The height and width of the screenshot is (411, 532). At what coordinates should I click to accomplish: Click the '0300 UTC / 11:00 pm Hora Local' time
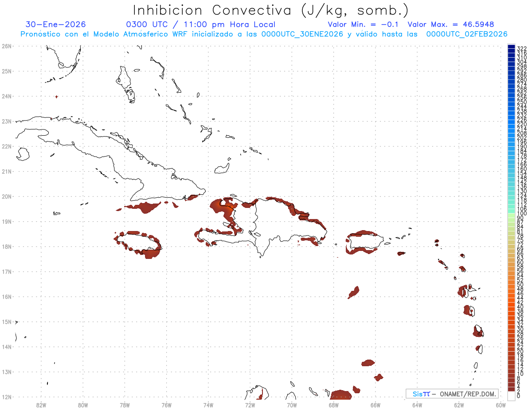click(201, 24)
